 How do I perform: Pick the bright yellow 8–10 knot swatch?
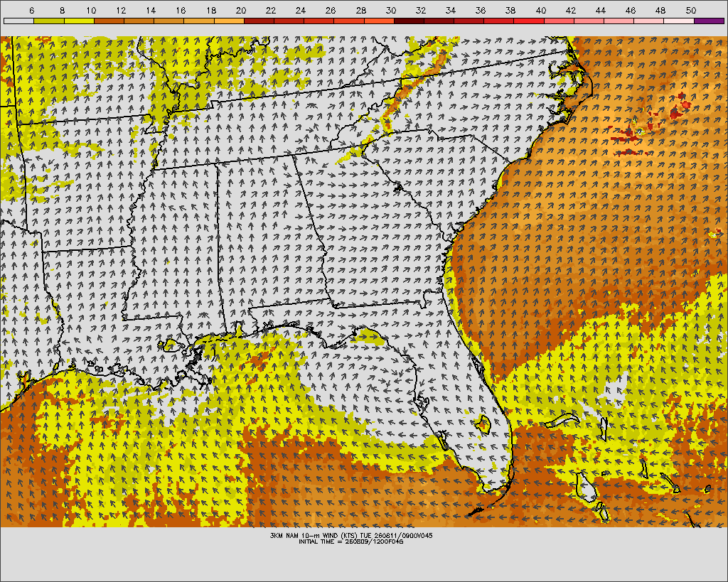(79, 21)
